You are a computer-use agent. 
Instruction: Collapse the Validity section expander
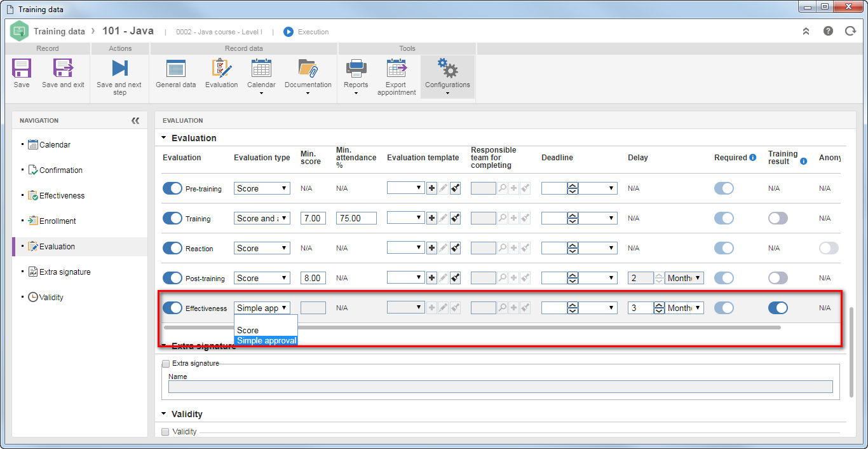click(x=163, y=414)
